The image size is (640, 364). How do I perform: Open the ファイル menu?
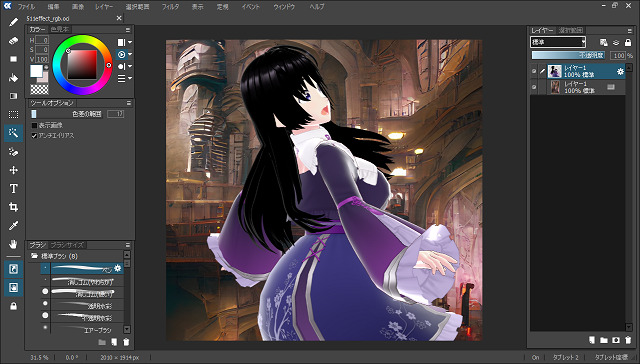(26, 7)
